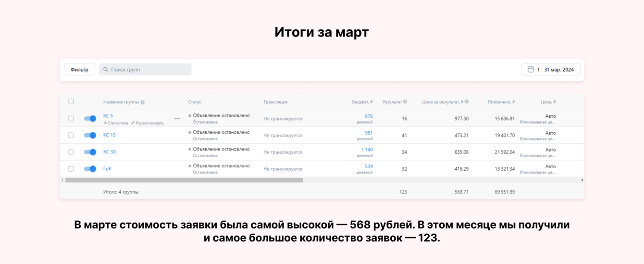644x264 pixels.
Task: Click the 21 592.04 spent cell
Action: point(505,152)
